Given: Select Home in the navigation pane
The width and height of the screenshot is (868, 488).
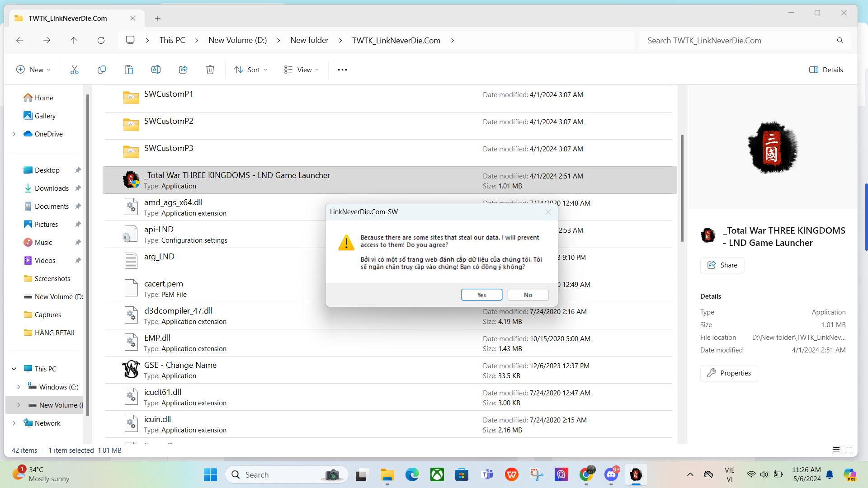Looking at the screenshot, I should click(x=44, y=98).
